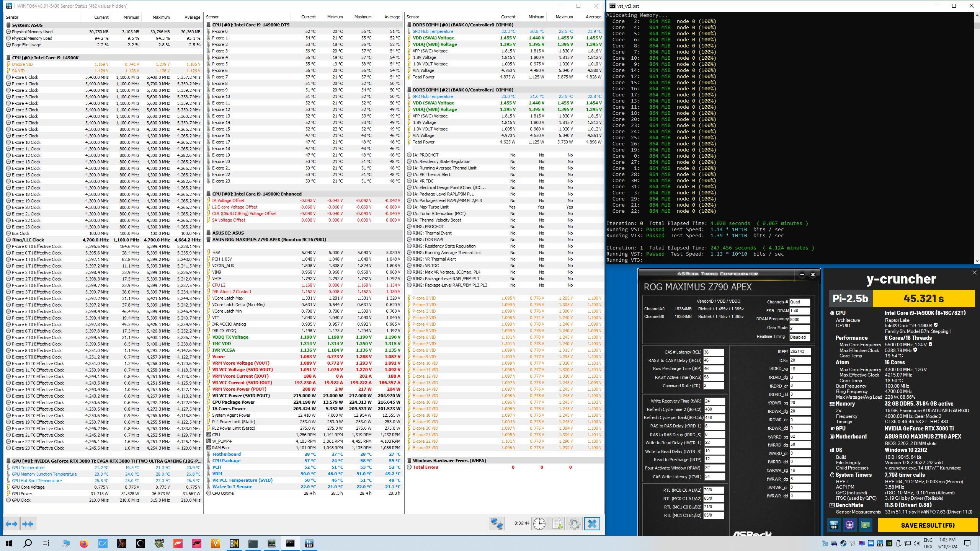Click the Sensor column header in middle panel
This screenshot has height=551, width=980.
[212, 17]
